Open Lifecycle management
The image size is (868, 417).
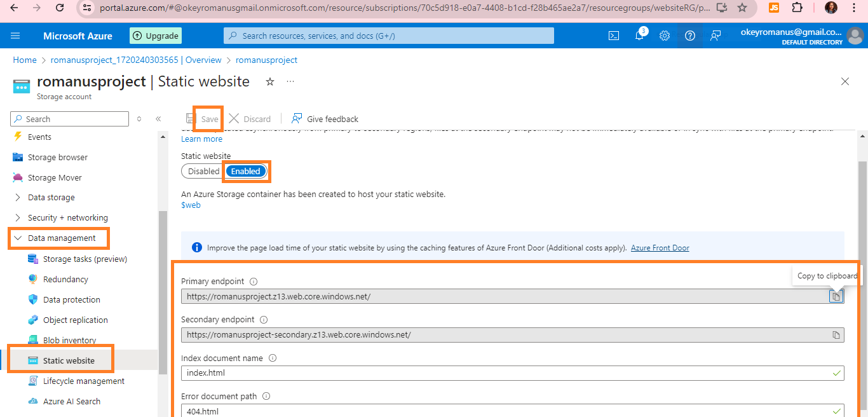84,381
